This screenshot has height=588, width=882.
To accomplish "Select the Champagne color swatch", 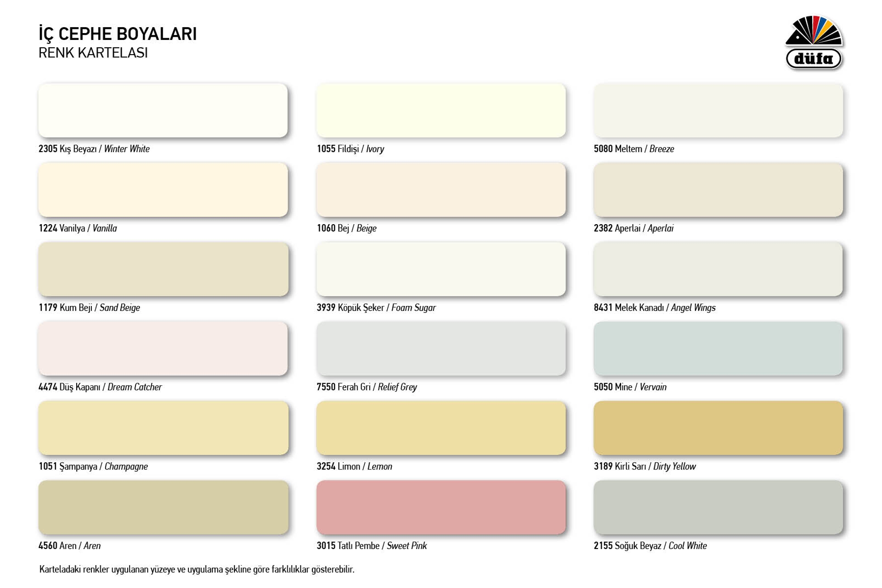I will pos(163,428).
